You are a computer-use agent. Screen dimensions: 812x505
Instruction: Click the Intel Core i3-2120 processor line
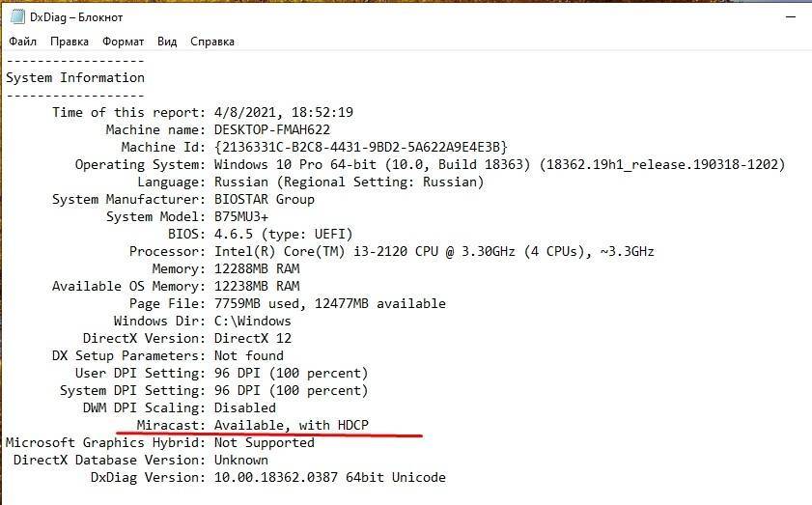pyautogui.click(x=434, y=251)
